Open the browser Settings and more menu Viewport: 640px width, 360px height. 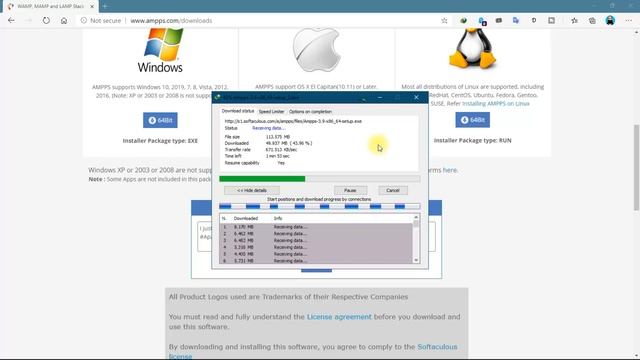pos(629,20)
